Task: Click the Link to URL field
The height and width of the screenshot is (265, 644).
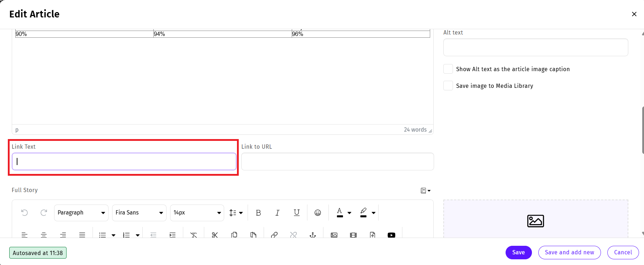Action: tap(337, 162)
